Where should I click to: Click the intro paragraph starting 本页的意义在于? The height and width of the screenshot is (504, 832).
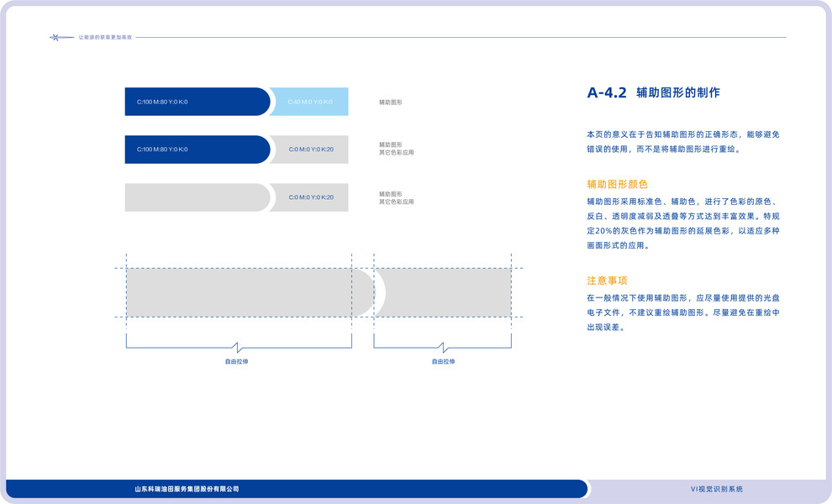(683, 142)
